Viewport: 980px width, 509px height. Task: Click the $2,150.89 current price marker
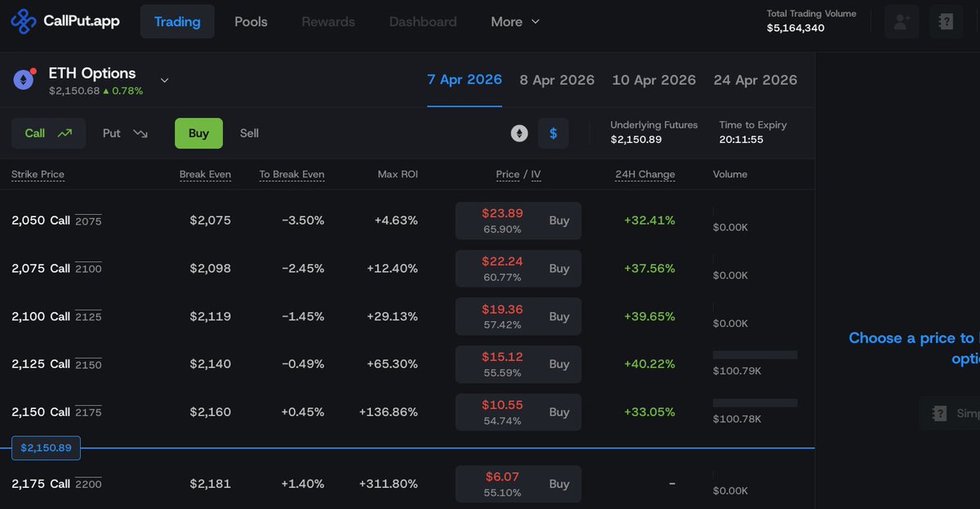coord(46,449)
